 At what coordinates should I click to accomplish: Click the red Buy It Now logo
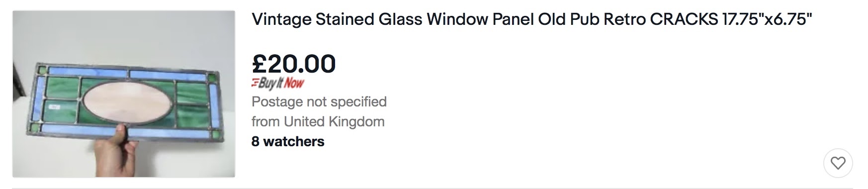click(x=278, y=84)
